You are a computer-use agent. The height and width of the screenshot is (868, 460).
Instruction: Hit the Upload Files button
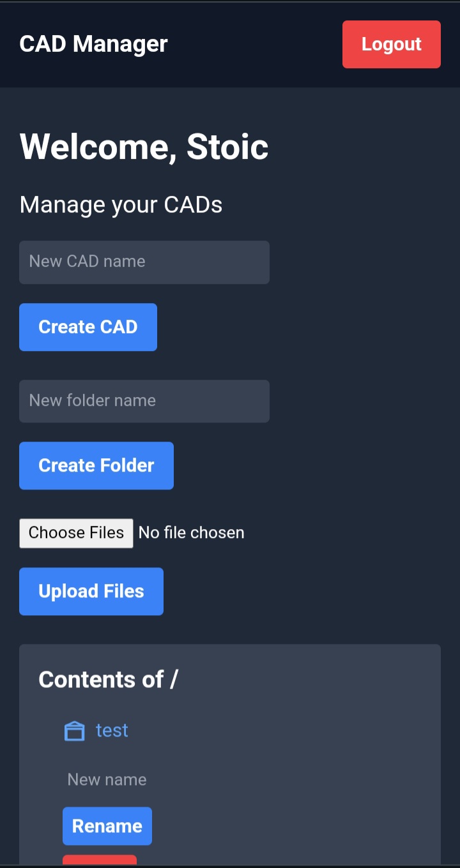click(91, 592)
